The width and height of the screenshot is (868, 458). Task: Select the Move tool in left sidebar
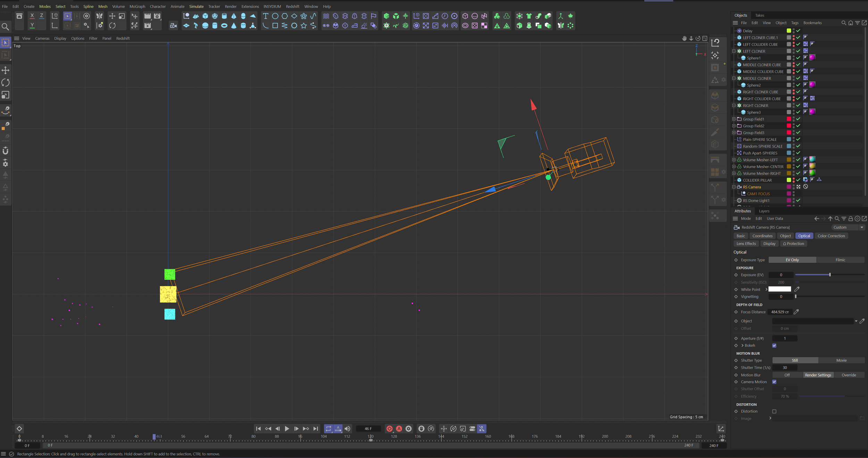coord(6,70)
